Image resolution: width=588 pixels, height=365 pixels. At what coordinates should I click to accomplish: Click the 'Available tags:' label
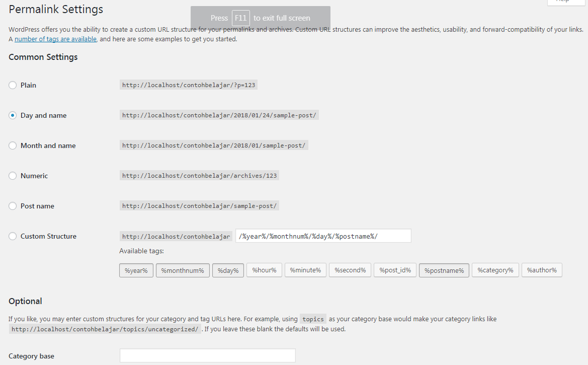click(x=141, y=251)
